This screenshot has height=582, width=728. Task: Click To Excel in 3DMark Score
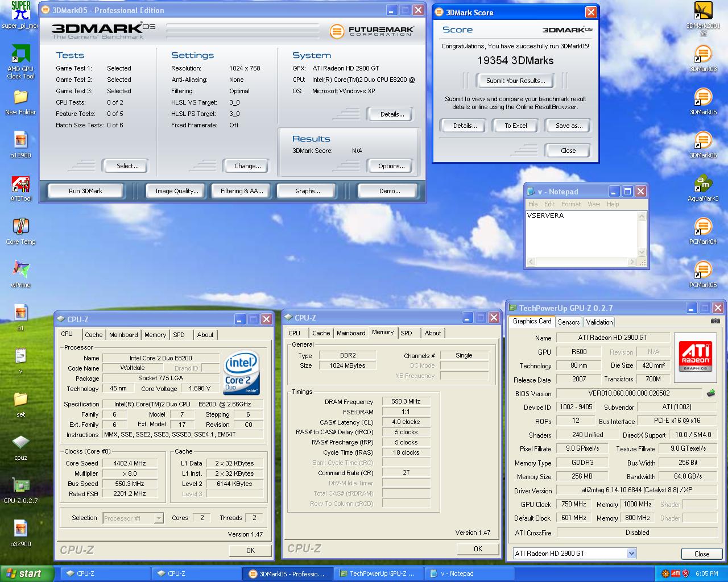pyautogui.click(x=516, y=126)
